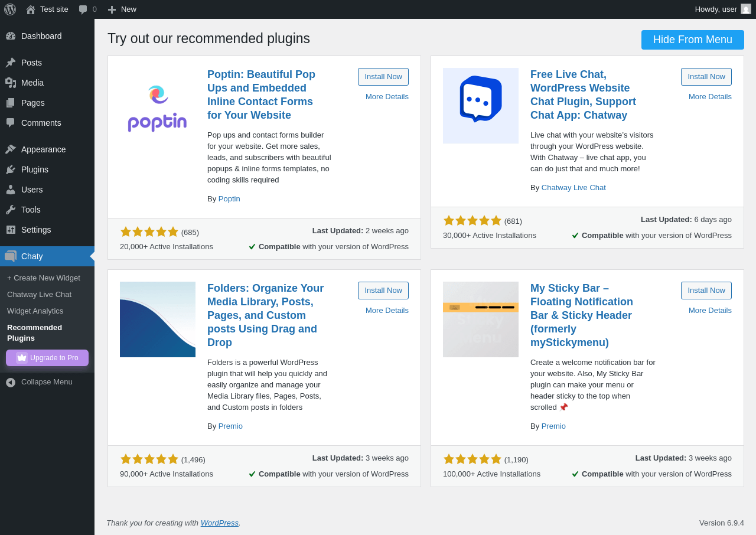
Task: Select Create New Widget submenu item
Action: click(44, 278)
